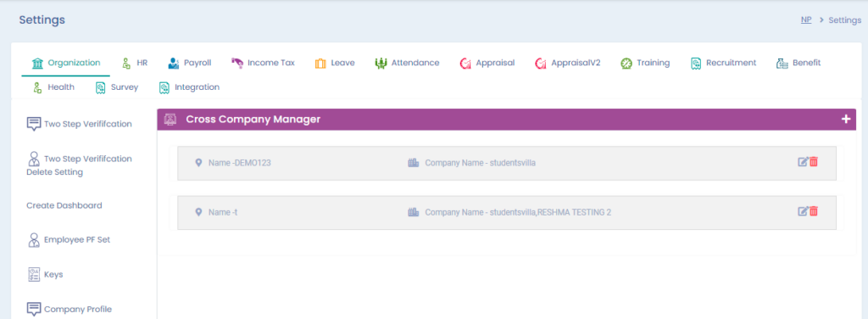
Task: Click the AppraisalV2 tab icon
Action: [x=540, y=63]
